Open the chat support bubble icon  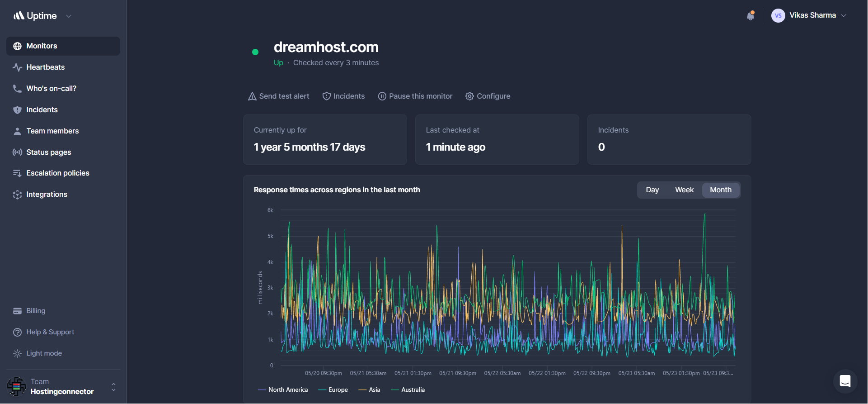click(845, 381)
